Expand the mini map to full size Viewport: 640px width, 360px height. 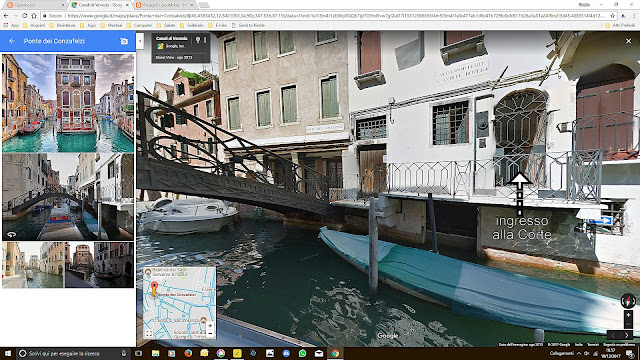[149, 333]
